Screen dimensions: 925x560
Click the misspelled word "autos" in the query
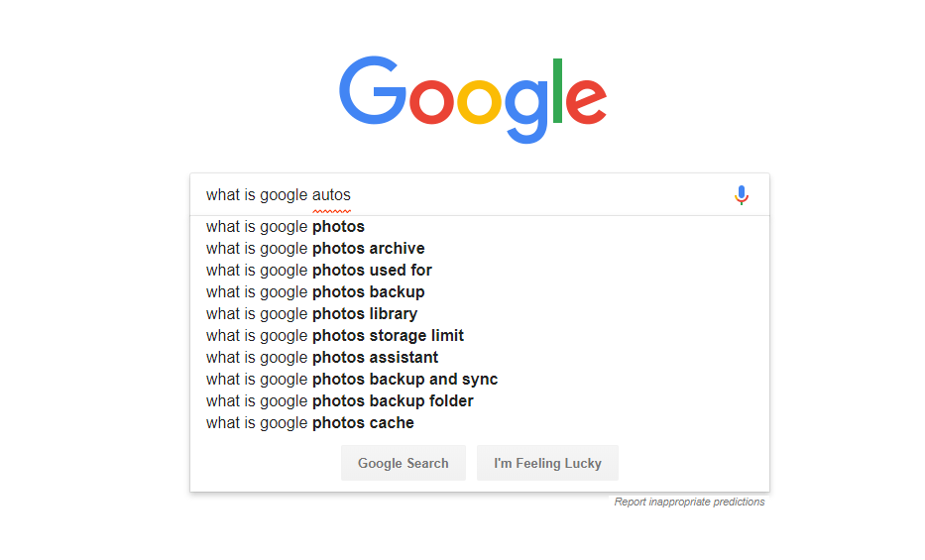pyautogui.click(x=331, y=195)
